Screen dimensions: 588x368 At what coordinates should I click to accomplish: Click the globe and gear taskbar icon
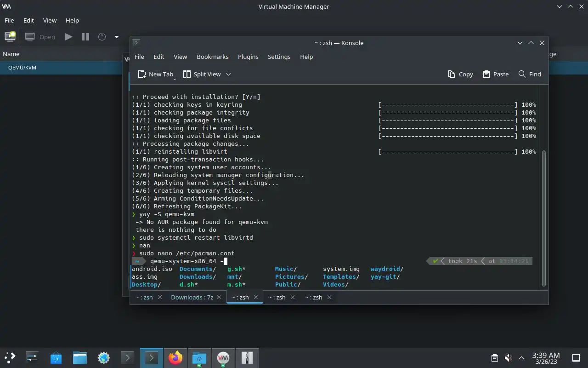pos(104,357)
